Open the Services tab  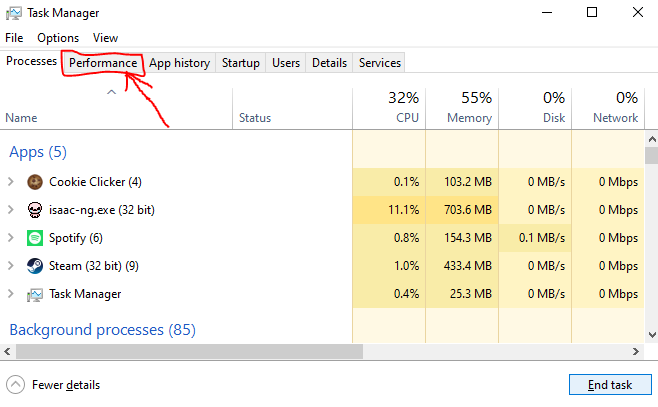(380, 63)
